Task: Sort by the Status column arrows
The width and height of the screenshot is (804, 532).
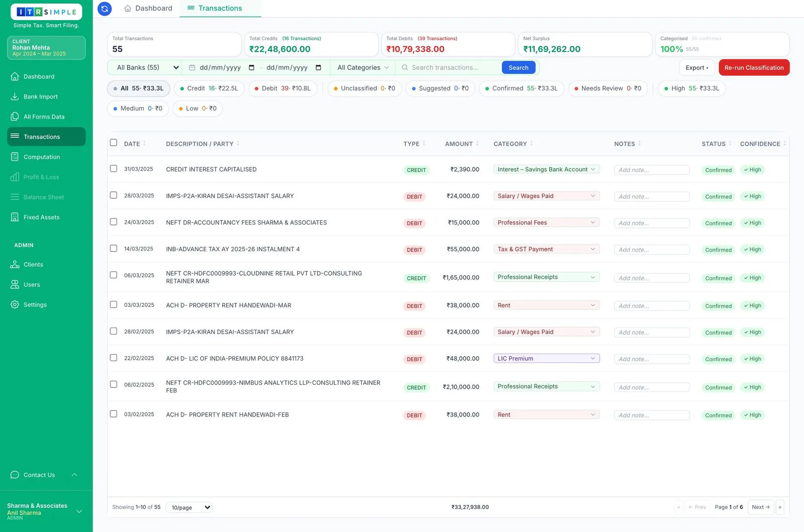Action: point(730,144)
